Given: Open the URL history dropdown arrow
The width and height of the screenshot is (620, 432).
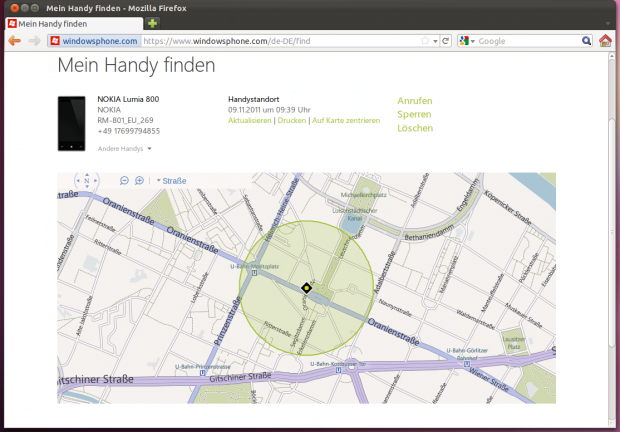Looking at the screenshot, I should 435,41.
